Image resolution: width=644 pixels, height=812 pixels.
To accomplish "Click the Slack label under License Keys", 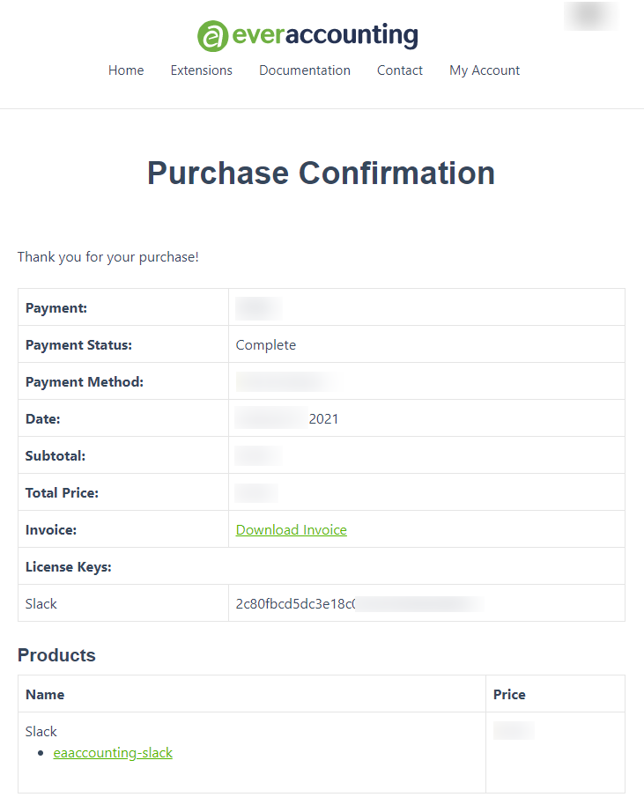I will (41, 604).
